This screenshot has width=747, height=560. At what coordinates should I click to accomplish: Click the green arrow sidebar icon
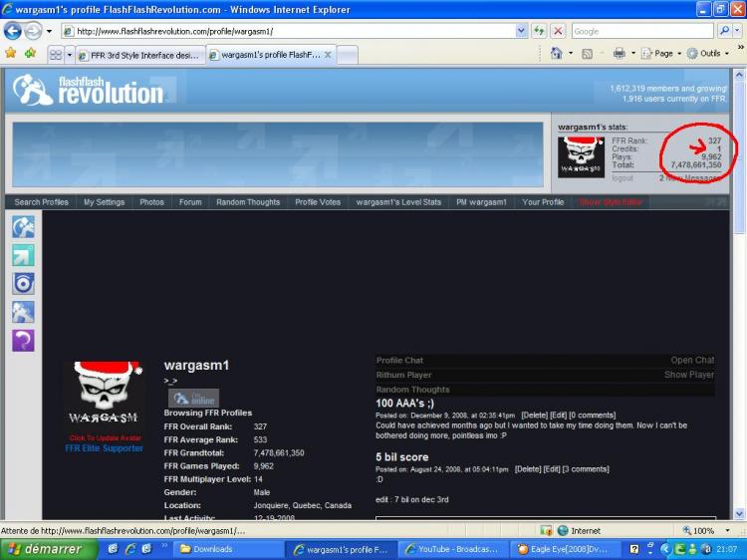click(x=23, y=256)
